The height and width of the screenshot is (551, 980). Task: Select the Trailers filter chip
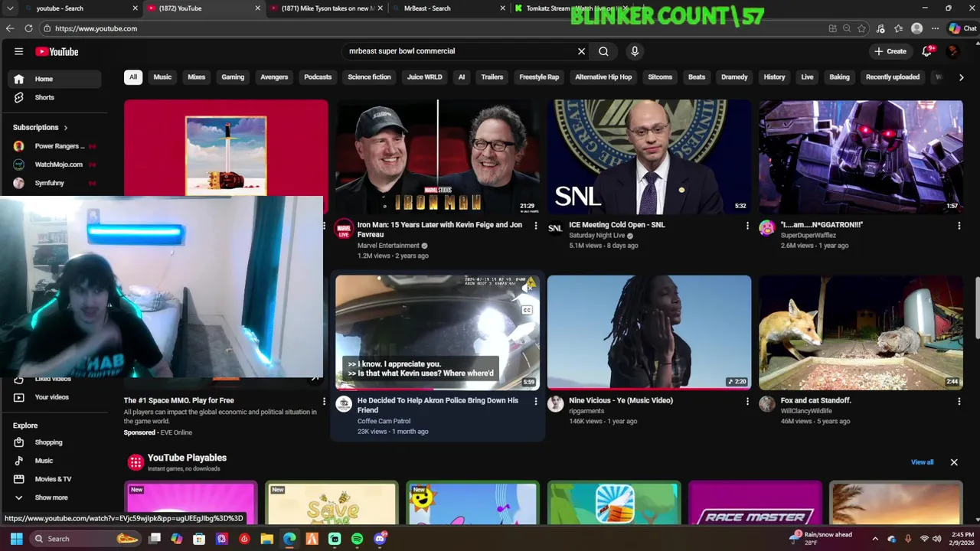click(492, 77)
